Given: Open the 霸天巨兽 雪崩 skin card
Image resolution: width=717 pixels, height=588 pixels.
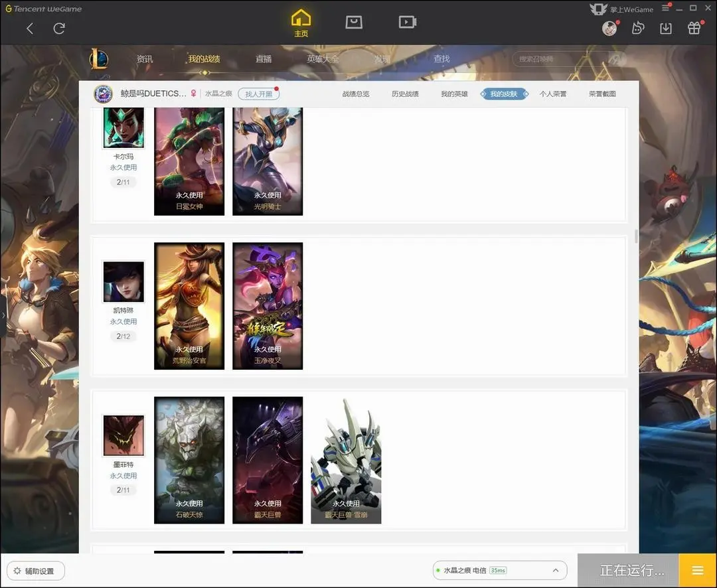Looking at the screenshot, I should (346, 460).
